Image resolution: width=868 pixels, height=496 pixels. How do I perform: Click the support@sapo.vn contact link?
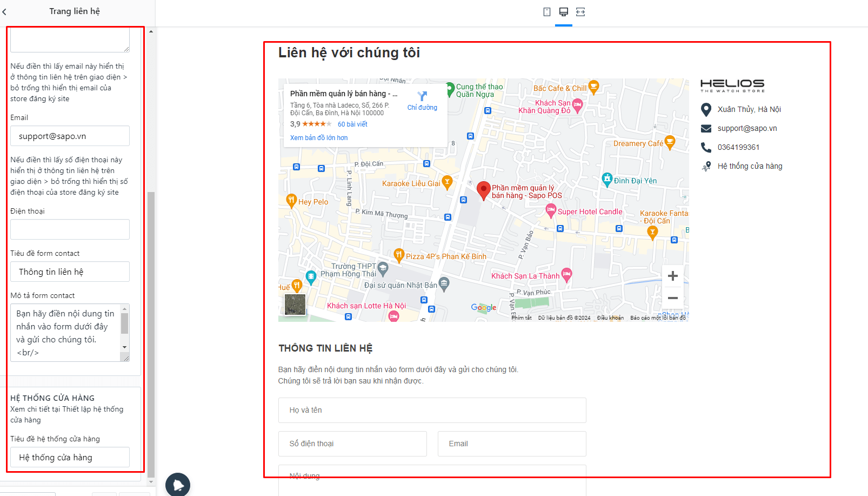click(747, 128)
